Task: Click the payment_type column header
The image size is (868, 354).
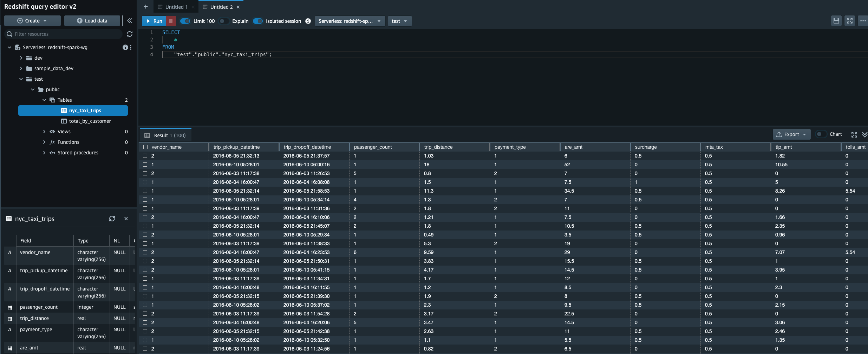Action: (x=525, y=147)
